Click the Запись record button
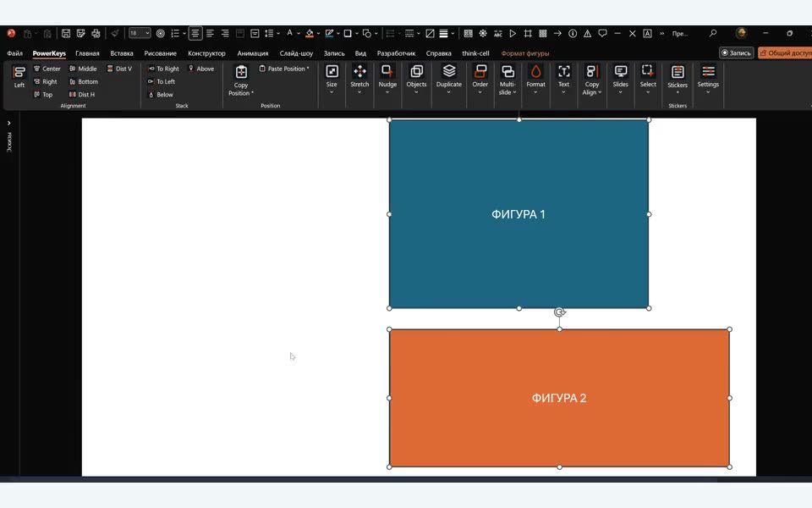The width and height of the screenshot is (812, 508). pos(737,52)
